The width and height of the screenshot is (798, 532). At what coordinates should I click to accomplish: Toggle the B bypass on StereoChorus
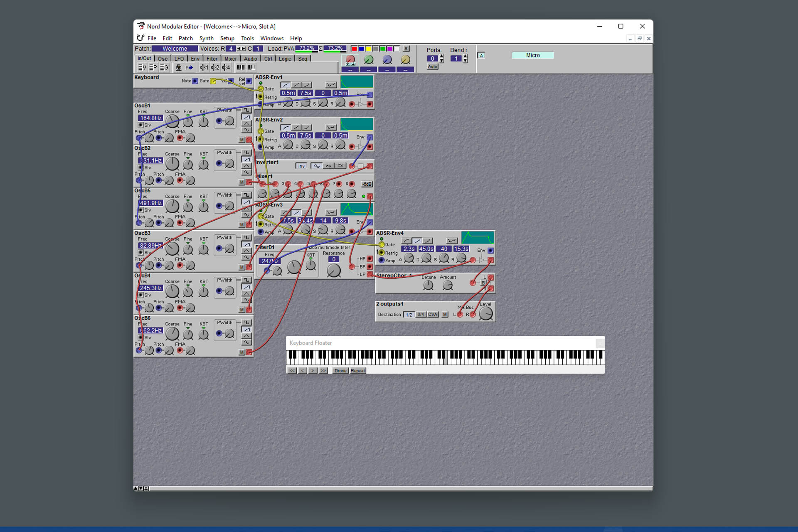[483, 283]
